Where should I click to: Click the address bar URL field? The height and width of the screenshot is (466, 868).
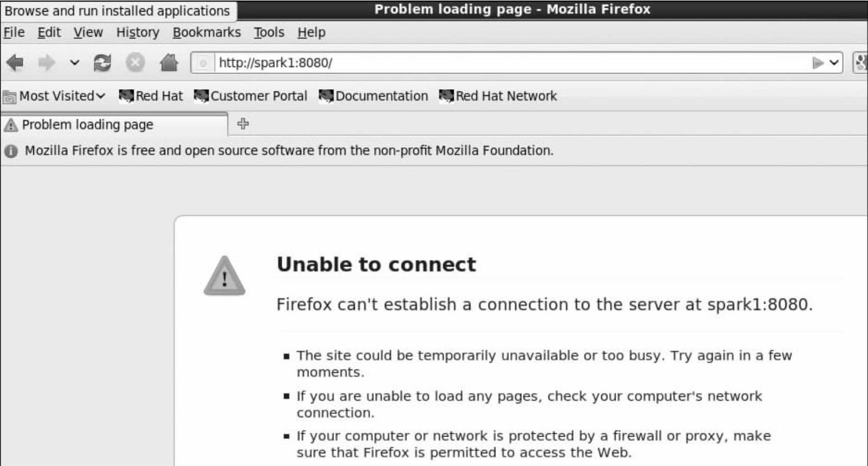pyautogui.click(x=499, y=63)
